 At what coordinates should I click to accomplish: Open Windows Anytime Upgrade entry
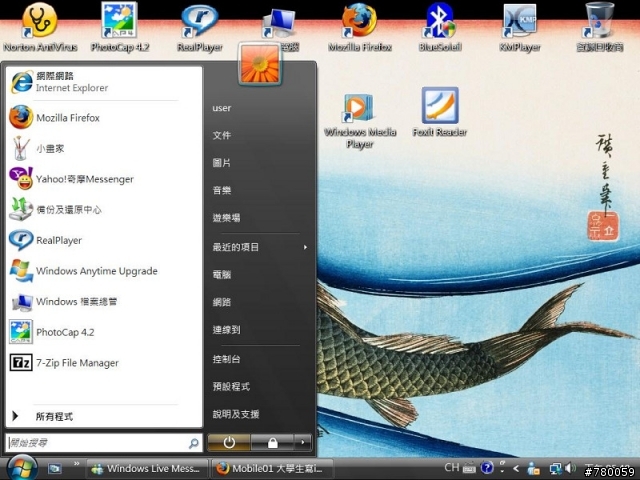coord(104,271)
